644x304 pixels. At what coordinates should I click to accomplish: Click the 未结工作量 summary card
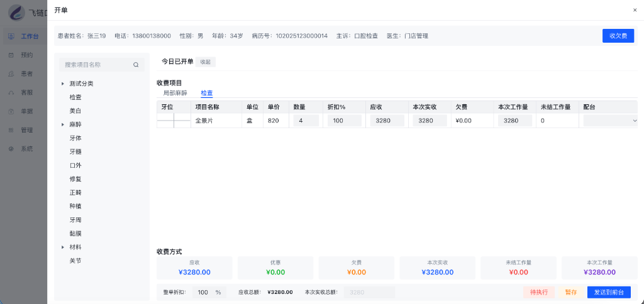[x=518, y=268]
